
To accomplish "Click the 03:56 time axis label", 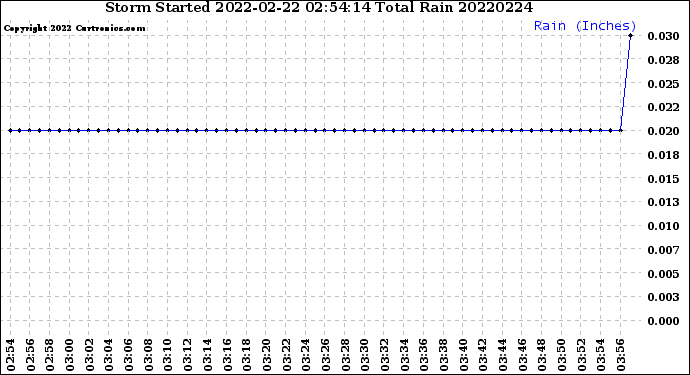I will point(620,355).
